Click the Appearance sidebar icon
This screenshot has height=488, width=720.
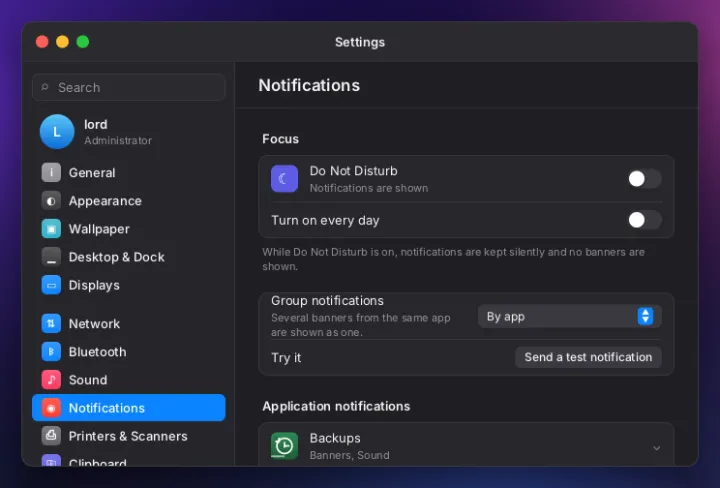51,201
